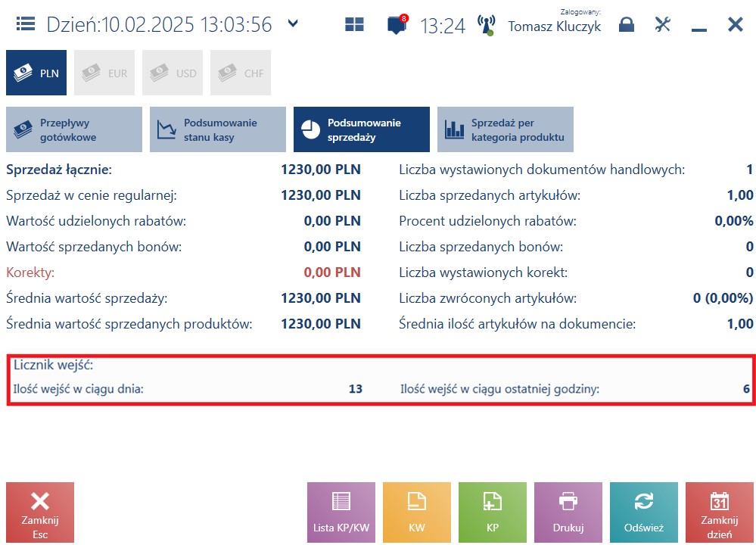Open notifications with the red badge
The height and width of the screenshot is (545, 756).
pos(397,24)
